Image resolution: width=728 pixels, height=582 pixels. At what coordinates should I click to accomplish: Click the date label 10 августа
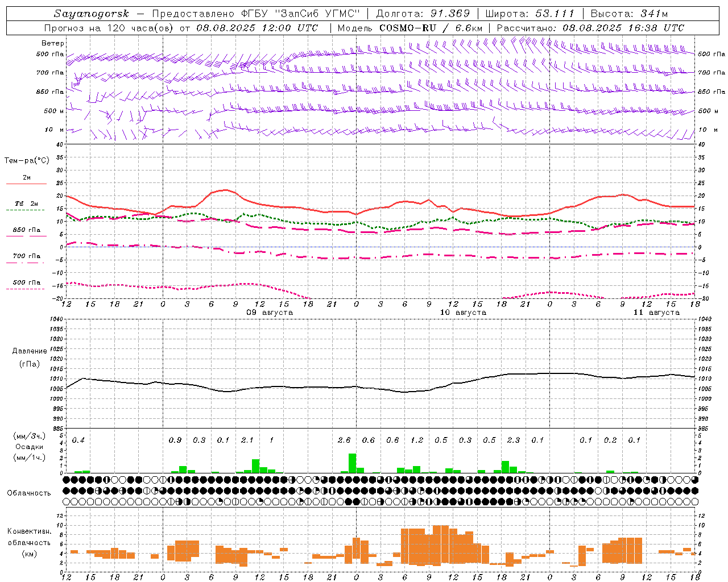tap(463, 313)
